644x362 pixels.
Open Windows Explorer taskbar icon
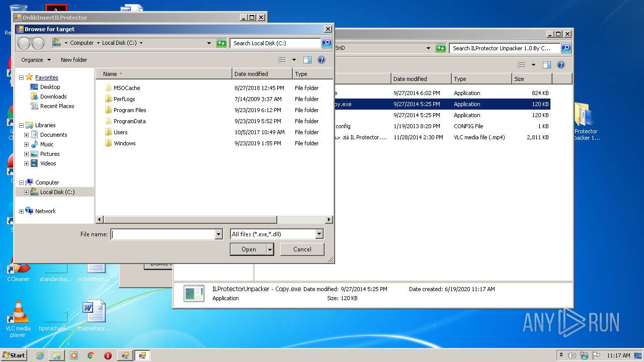point(57,355)
